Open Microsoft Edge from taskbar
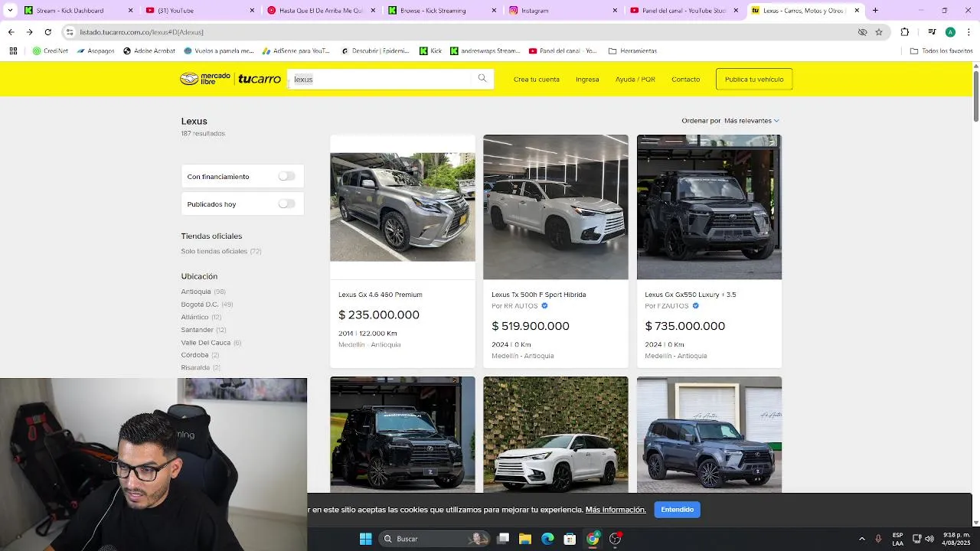Image resolution: width=980 pixels, height=551 pixels. coord(547,539)
